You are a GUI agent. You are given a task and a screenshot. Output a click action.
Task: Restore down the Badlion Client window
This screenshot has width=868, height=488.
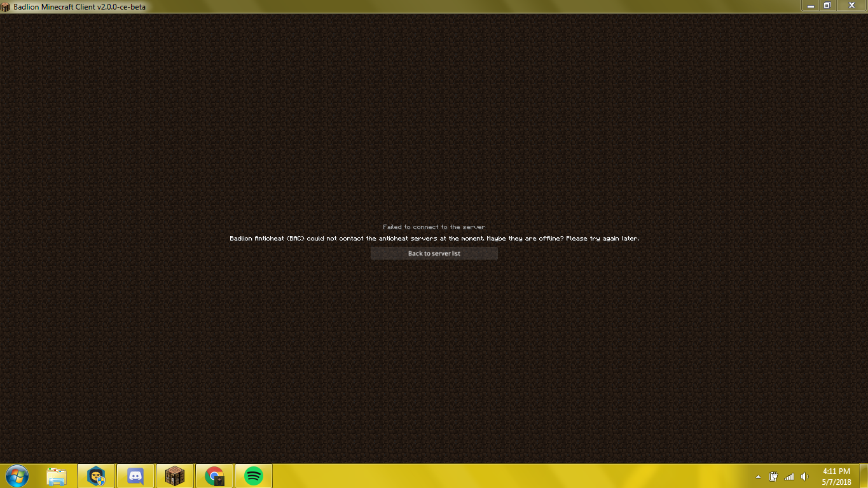(x=827, y=5)
